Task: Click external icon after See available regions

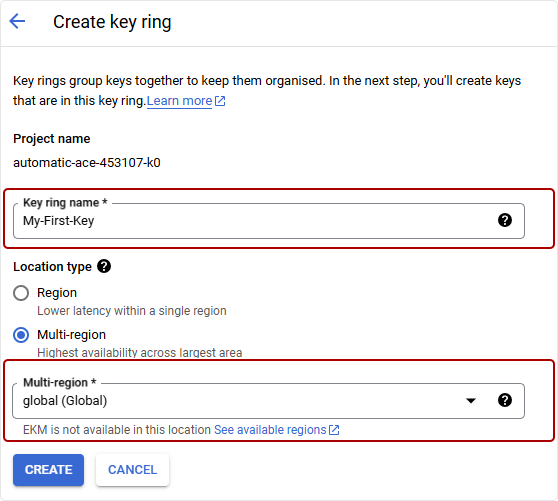Action: [334, 430]
